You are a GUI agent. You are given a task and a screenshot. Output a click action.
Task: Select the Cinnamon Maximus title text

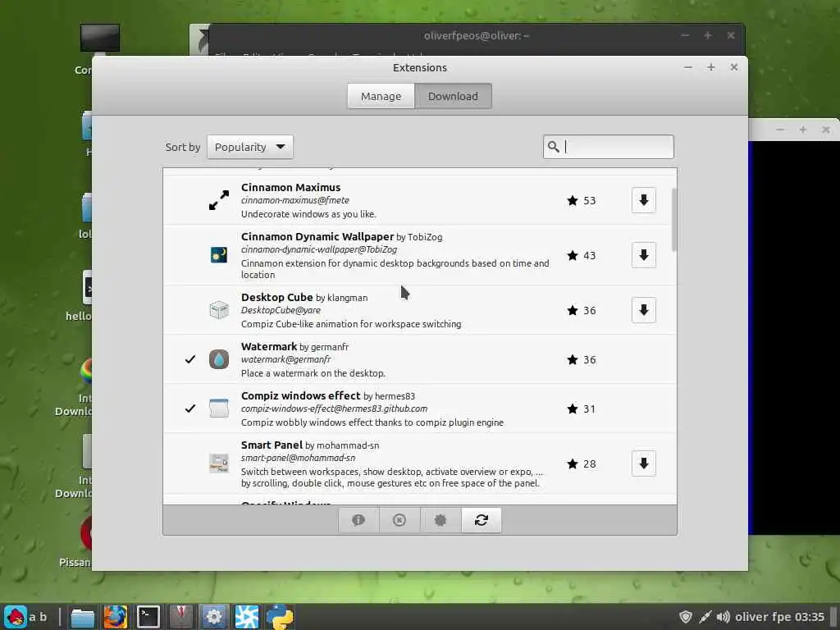click(x=291, y=188)
